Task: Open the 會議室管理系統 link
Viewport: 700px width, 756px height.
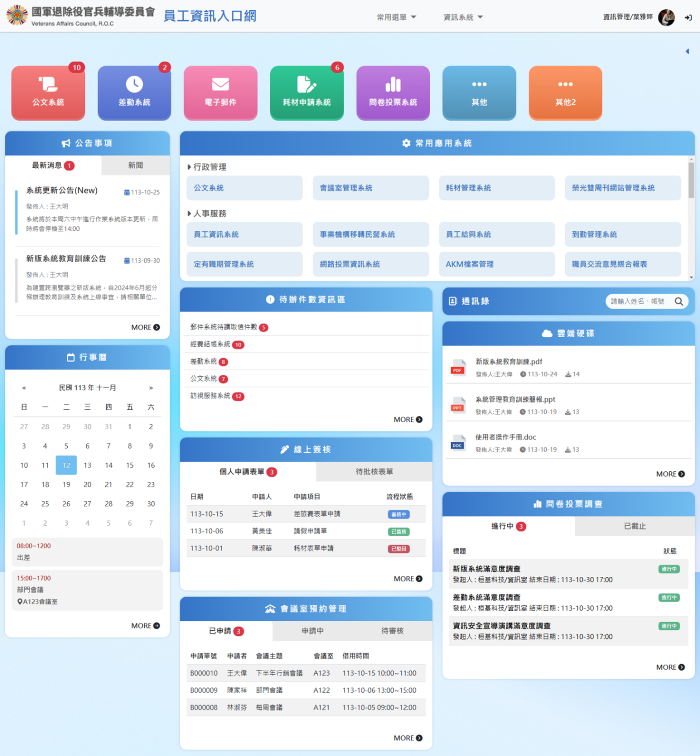Action: (370, 188)
